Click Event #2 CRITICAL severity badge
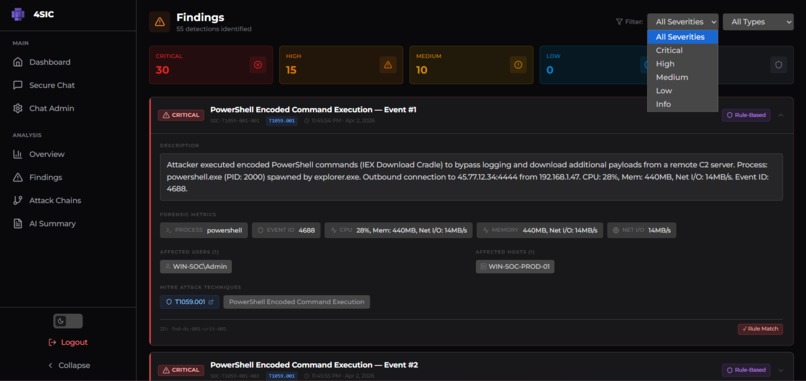Viewport: 806px width, 381px height. [x=181, y=370]
